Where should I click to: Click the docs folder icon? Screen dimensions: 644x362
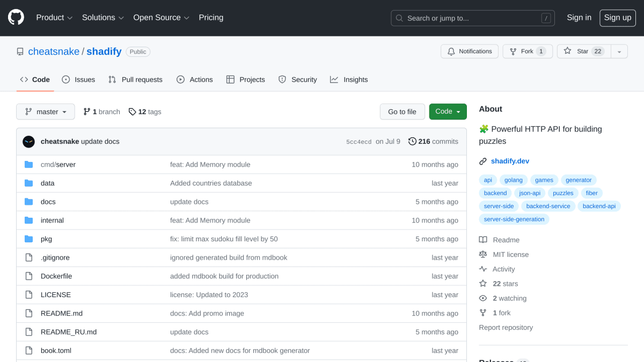click(28, 202)
